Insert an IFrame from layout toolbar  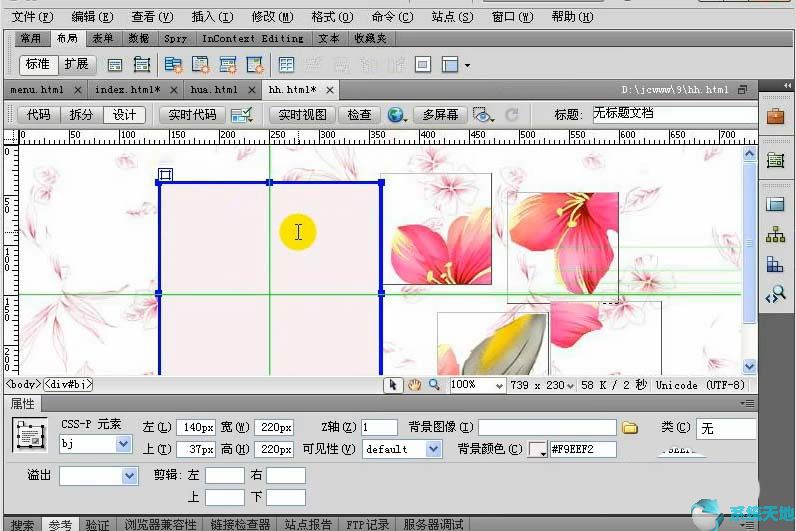pos(423,64)
